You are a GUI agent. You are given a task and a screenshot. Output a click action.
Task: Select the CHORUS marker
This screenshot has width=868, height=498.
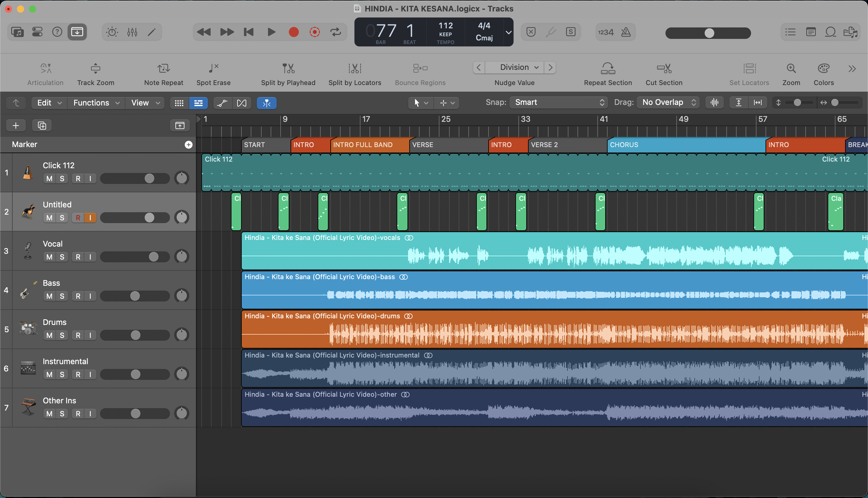(686, 145)
